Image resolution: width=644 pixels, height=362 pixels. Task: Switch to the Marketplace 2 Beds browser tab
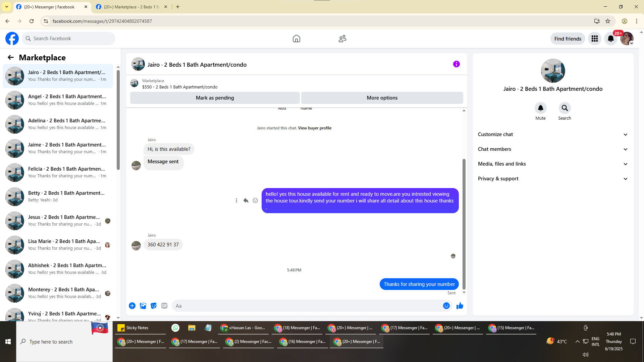(x=132, y=7)
